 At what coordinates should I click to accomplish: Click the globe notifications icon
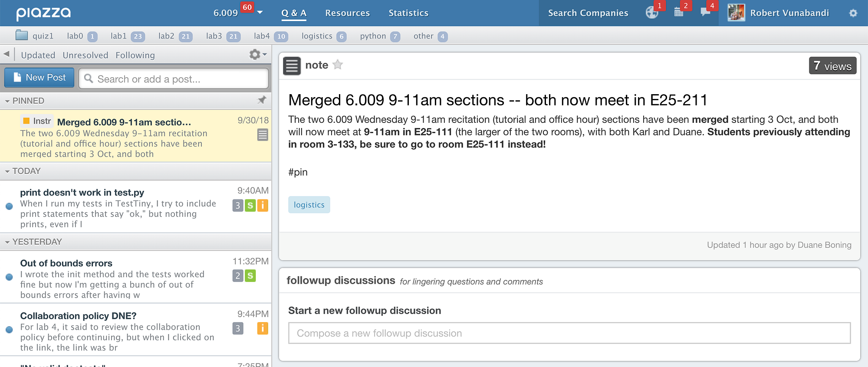pyautogui.click(x=651, y=13)
